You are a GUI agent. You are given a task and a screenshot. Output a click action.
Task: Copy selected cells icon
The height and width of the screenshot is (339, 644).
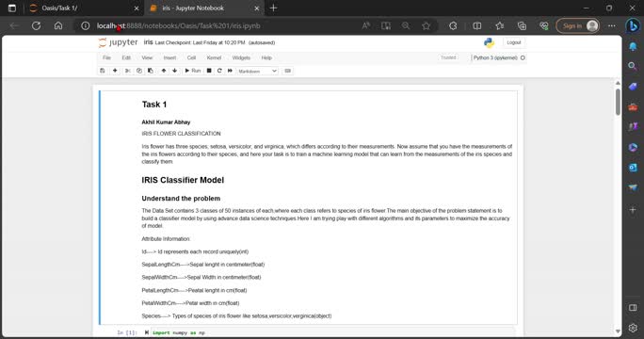tap(139, 71)
